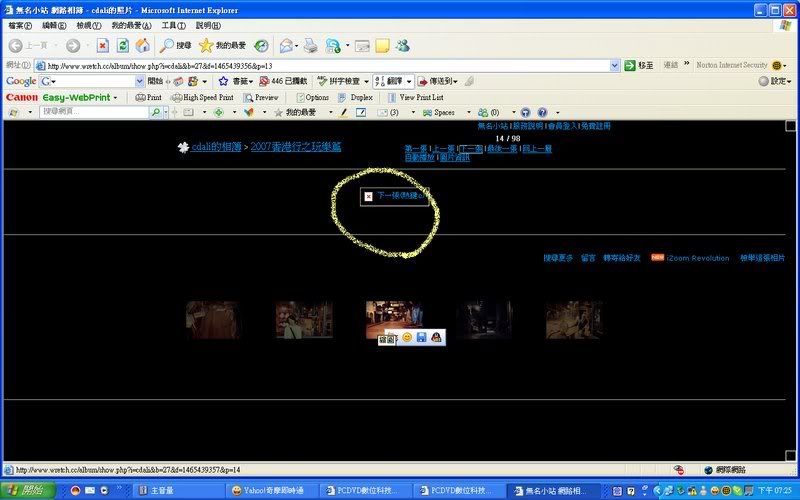Click the Print printer icon in IE toolbar
Image resolution: width=800 pixels, height=500 pixels.
310,46
